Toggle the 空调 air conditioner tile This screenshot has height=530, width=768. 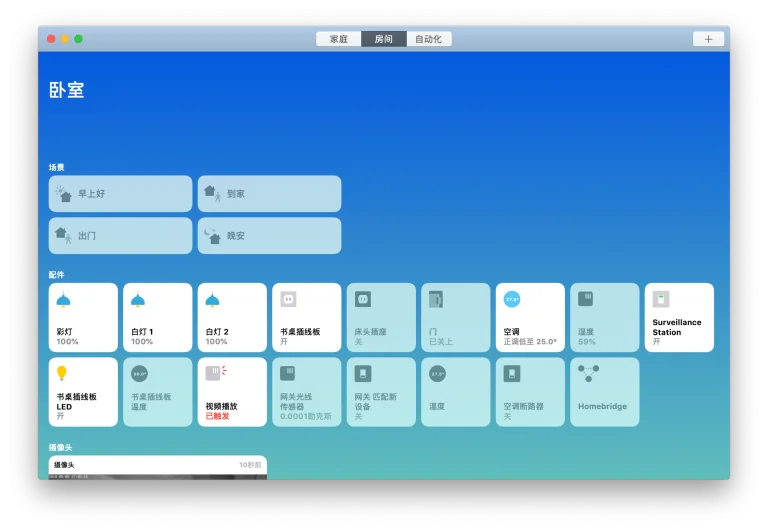[x=530, y=317]
